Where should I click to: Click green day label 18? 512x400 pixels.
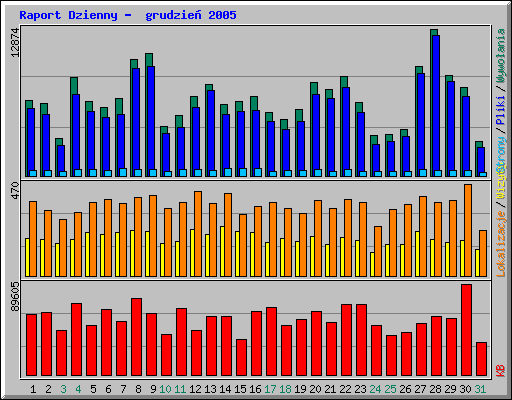point(285,389)
